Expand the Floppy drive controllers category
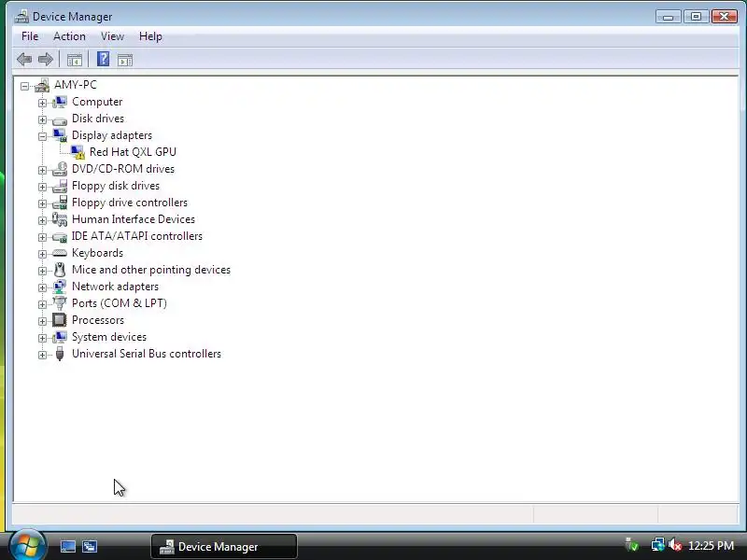The height and width of the screenshot is (560, 747). (42, 203)
